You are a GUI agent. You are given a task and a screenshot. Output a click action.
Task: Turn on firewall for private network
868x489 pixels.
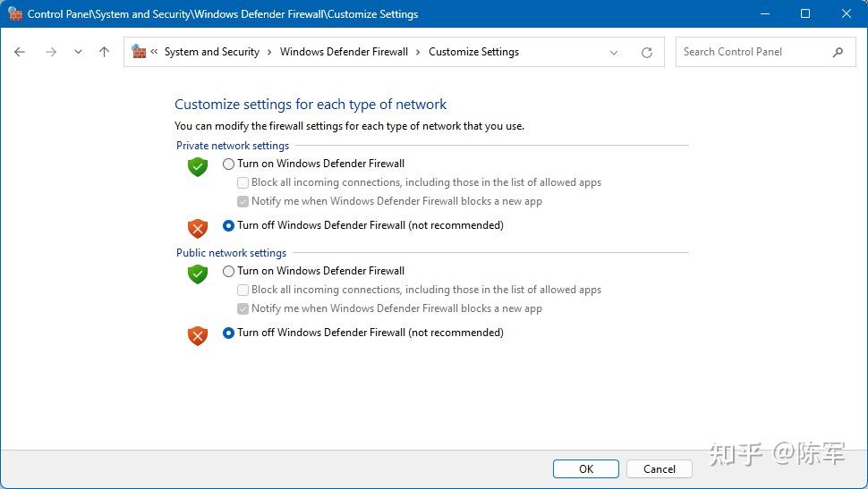[x=229, y=164]
